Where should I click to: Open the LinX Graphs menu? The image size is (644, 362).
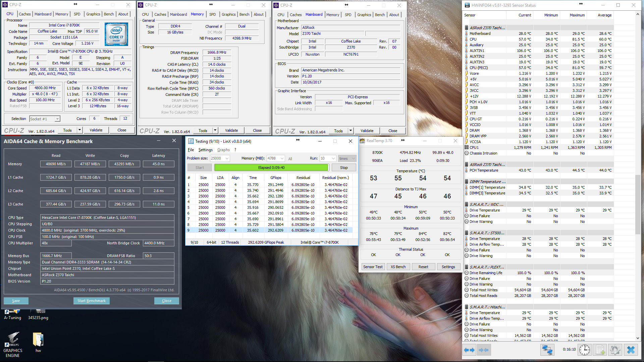point(223,150)
